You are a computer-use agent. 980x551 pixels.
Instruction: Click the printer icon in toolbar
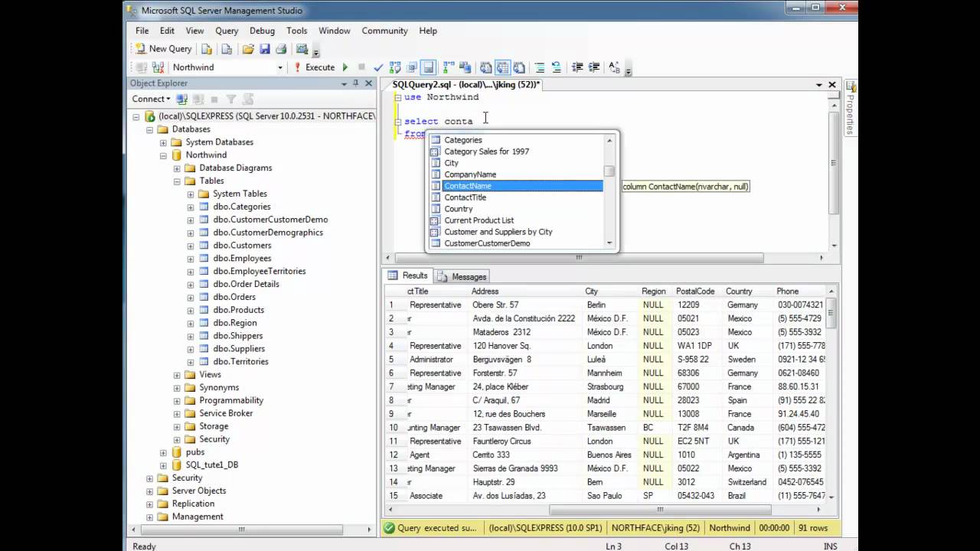pos(281,49)
